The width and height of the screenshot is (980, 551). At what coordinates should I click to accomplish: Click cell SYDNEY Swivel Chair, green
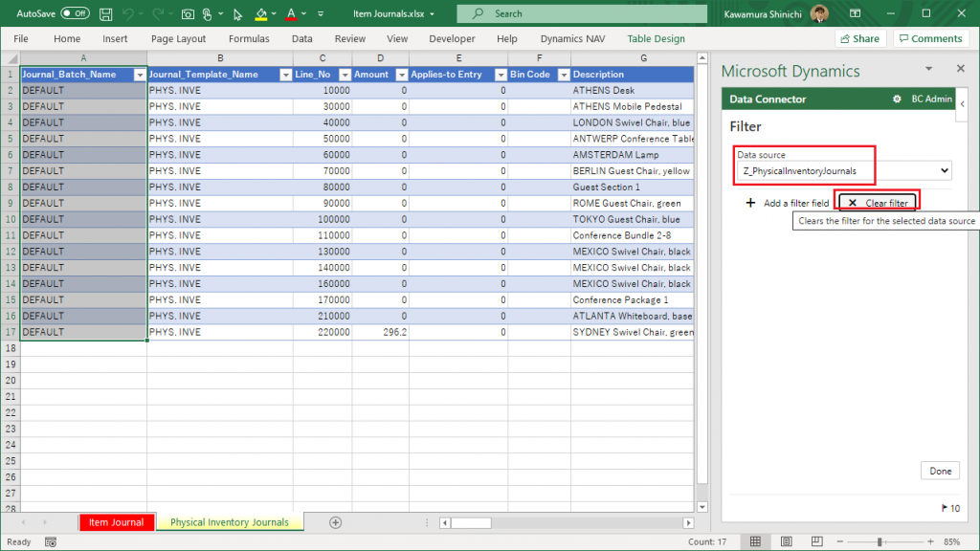pos(632,332)
